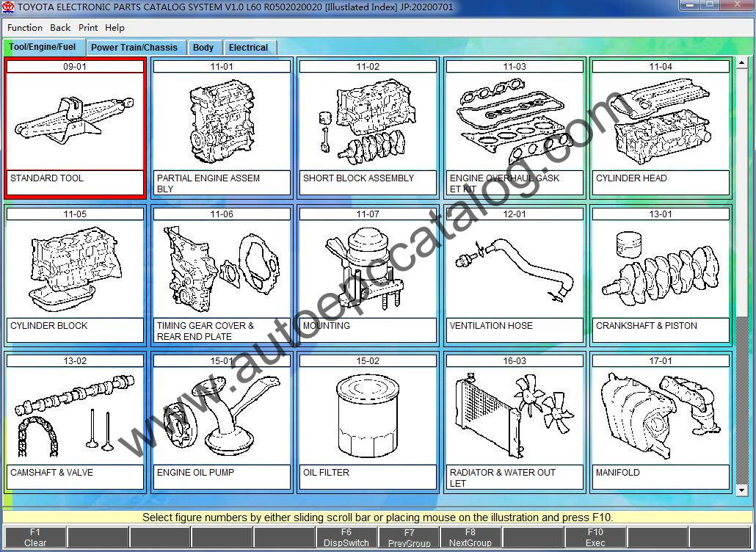Click the F7 PrevGroup button
This screenshot has width=756, height=552.
pos(409,537)
